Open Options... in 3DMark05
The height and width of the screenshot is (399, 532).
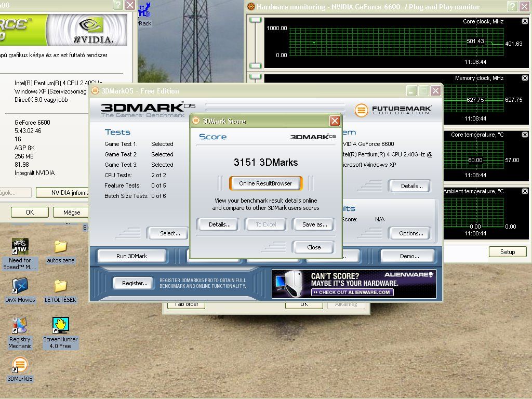pyautogui.click(x=411, y=233)
